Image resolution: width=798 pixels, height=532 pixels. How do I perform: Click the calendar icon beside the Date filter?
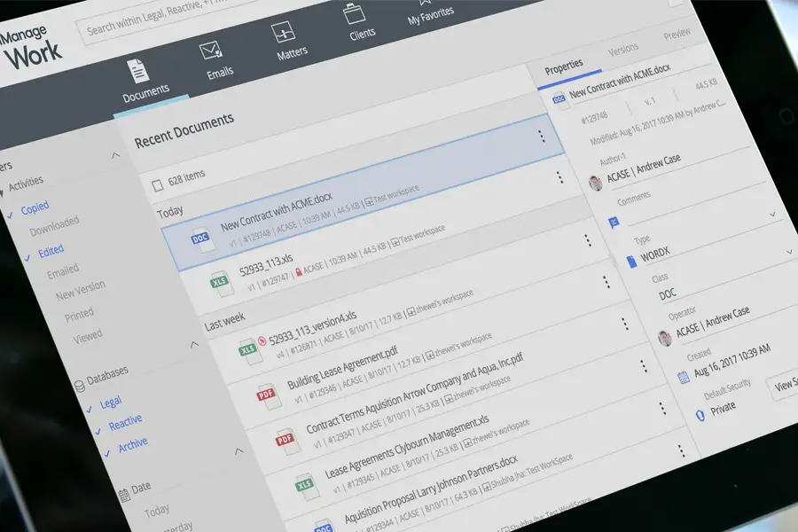pyautogui.click(x=123, y=495)
